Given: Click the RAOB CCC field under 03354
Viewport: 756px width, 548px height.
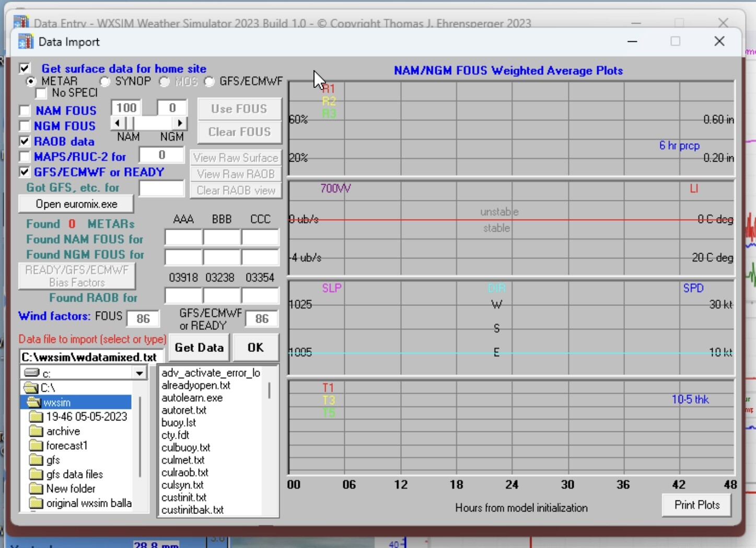Looking at the screenshot, I should tap(260, 295).
